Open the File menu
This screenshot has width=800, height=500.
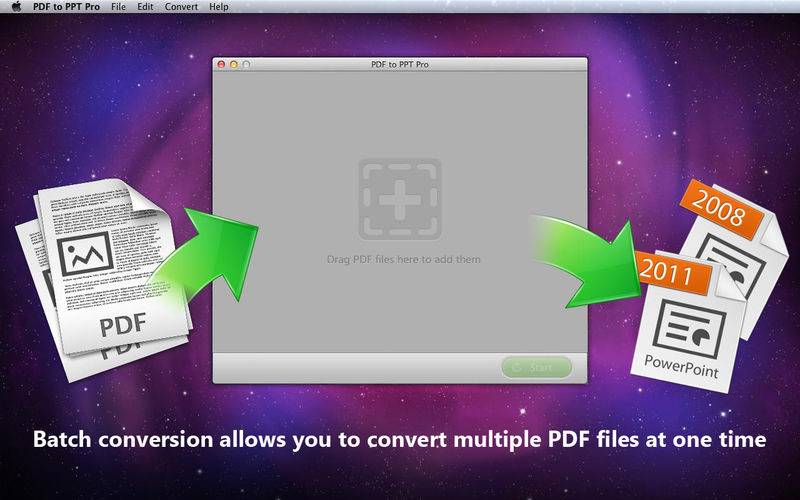pos(118,7)
